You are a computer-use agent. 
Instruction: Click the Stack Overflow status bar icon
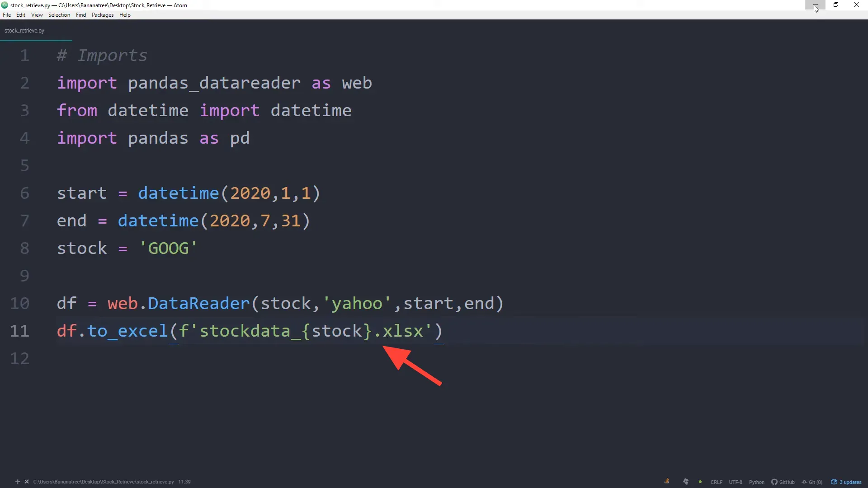[x=667, y=482]
